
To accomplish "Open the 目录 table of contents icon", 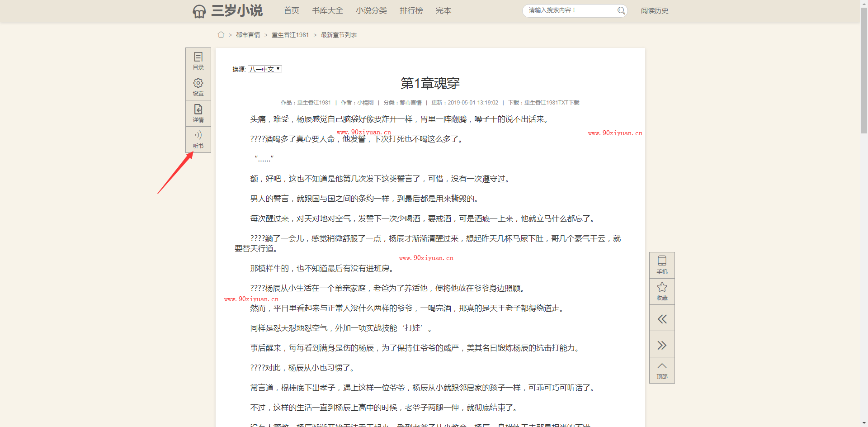I will click(198, 61).
